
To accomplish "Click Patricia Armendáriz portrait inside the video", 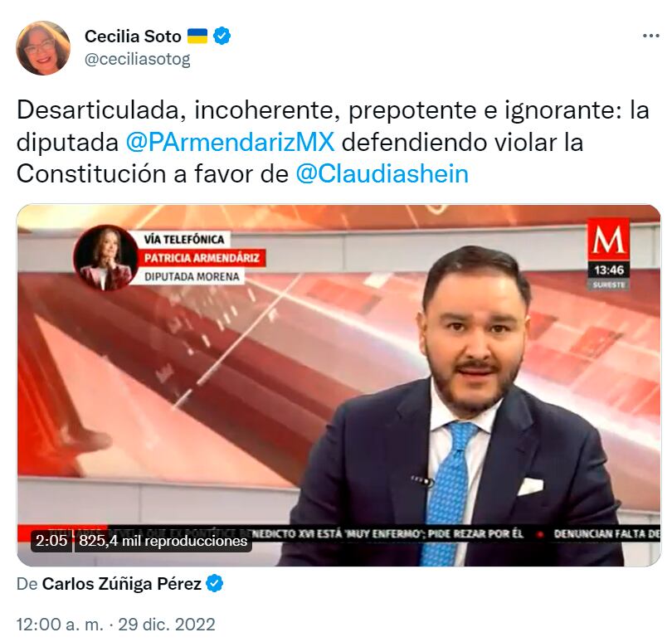I will tap(105, 257).
